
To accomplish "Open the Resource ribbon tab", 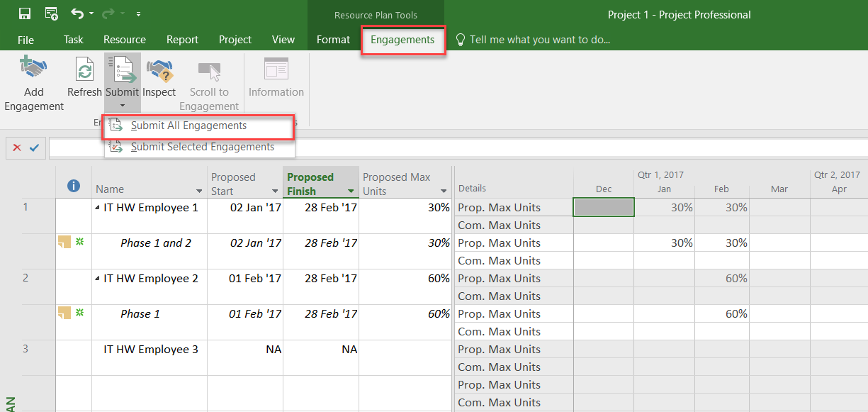I will coord(124,40).
